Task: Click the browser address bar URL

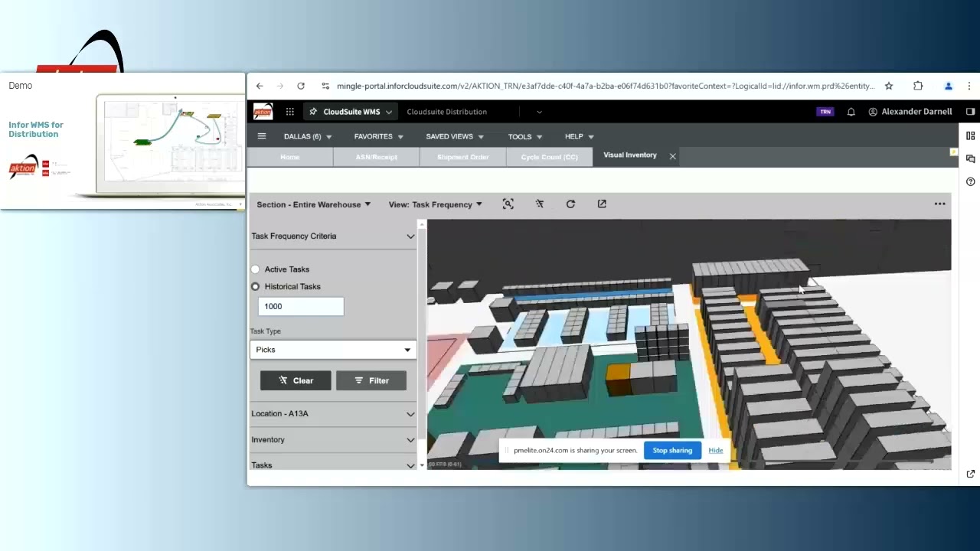Action: point(606,86)
